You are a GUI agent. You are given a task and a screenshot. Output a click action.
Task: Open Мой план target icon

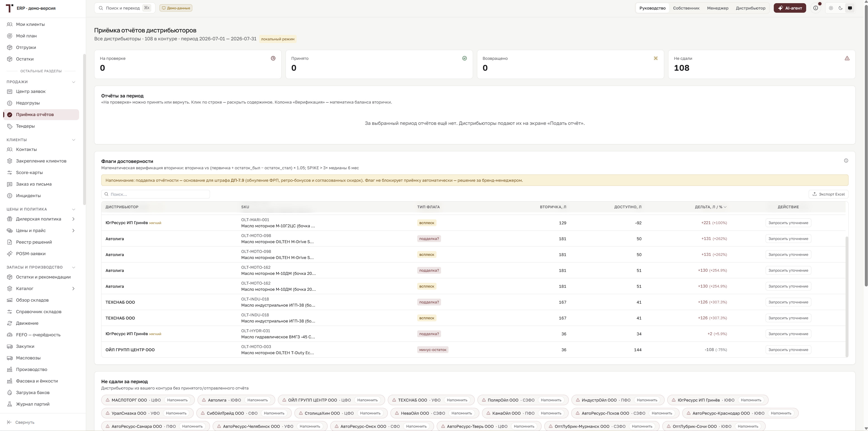point(10,36)
